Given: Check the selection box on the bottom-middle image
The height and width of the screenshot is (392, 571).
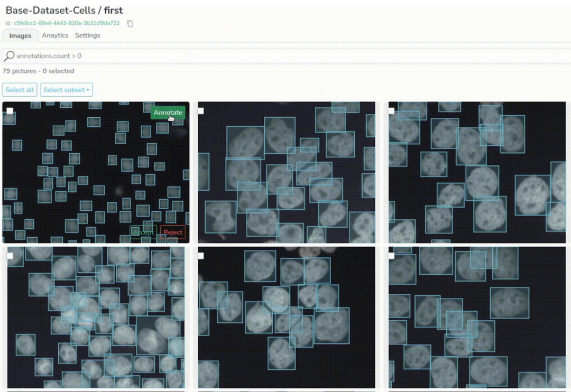Looking at the screenshot, I should [200, 255].
